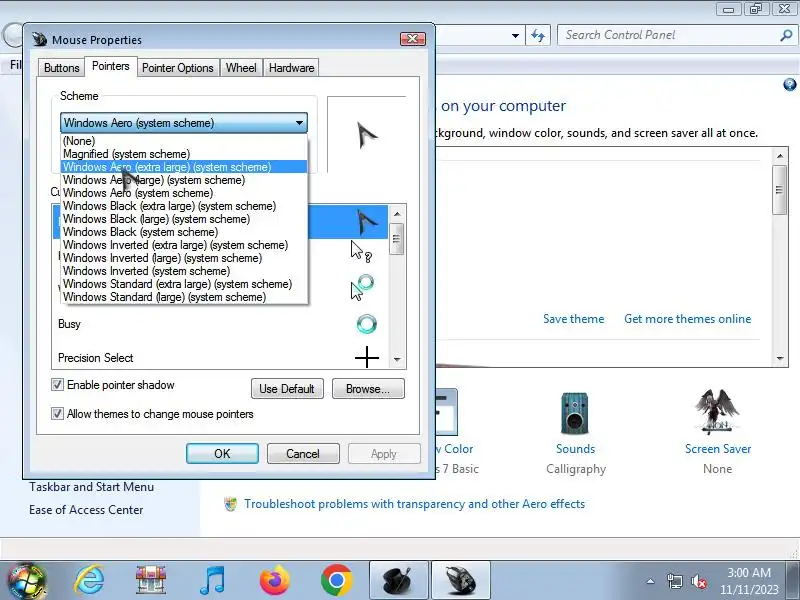Click the Control Panel refresh arrows button

(538, 35)
